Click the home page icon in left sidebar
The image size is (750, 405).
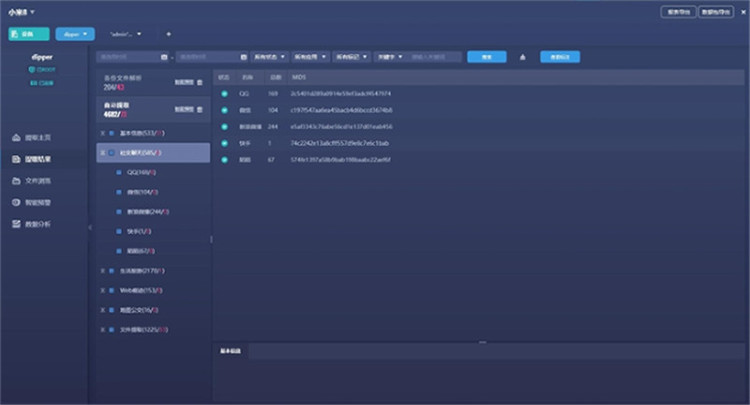pyautogui.click(x=16, y=137)
